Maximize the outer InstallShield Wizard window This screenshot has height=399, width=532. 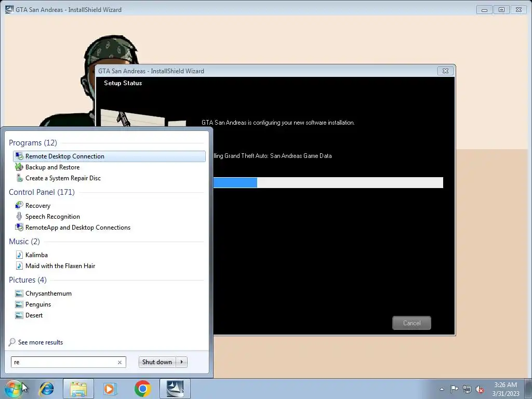click(501, 10)
